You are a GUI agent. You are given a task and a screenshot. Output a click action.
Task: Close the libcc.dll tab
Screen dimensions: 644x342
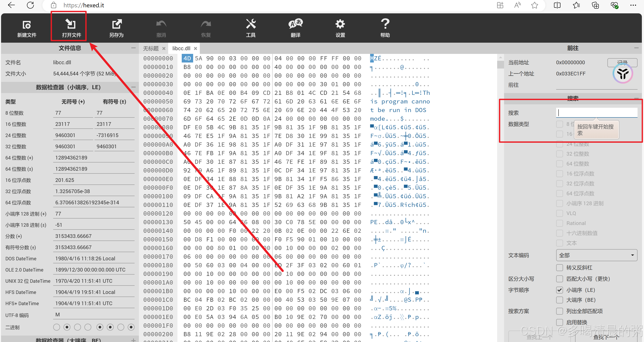pos(196,48)
